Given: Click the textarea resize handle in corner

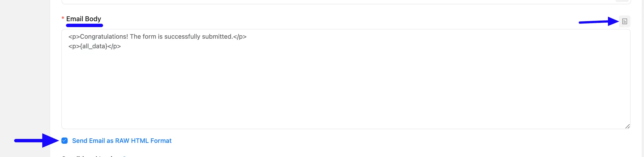Looking at the screenshot, I should point(627,126).
